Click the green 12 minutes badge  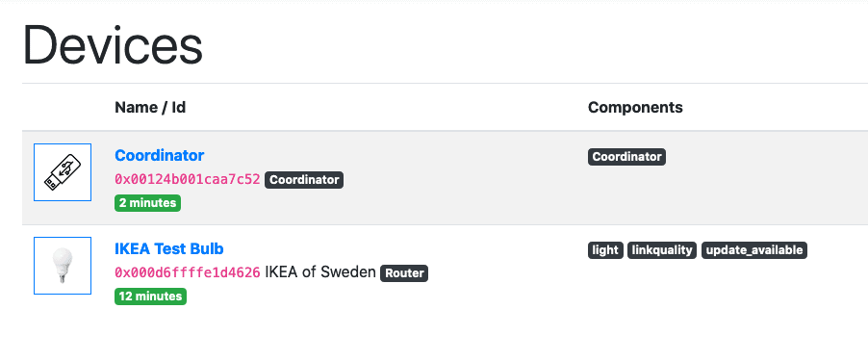coord(150,297)
